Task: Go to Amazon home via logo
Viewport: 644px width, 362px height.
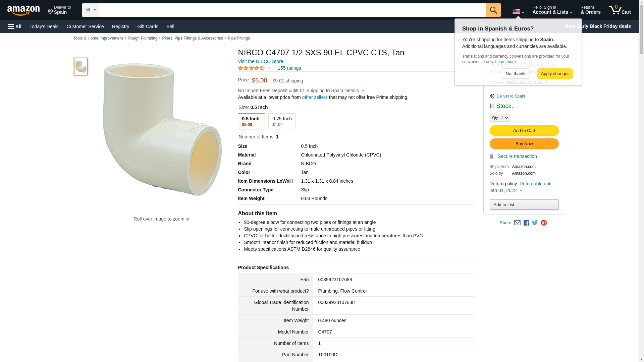Action: [23, 11]
